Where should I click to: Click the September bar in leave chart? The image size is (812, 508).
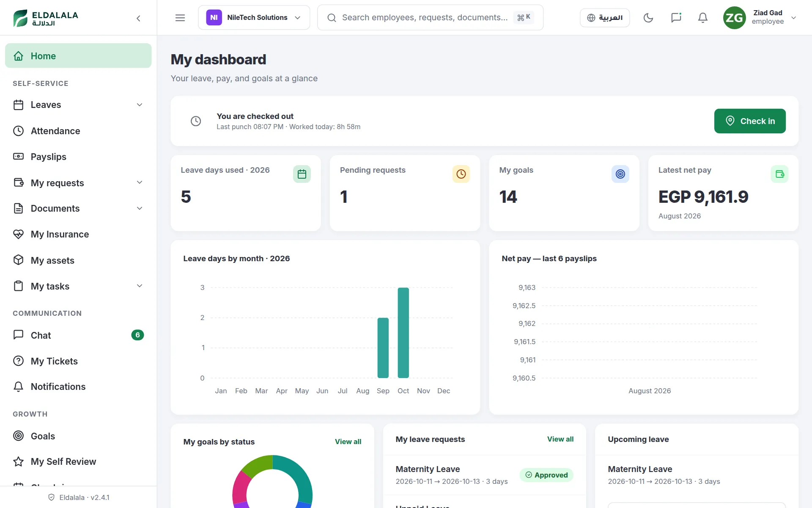point(383,348)
